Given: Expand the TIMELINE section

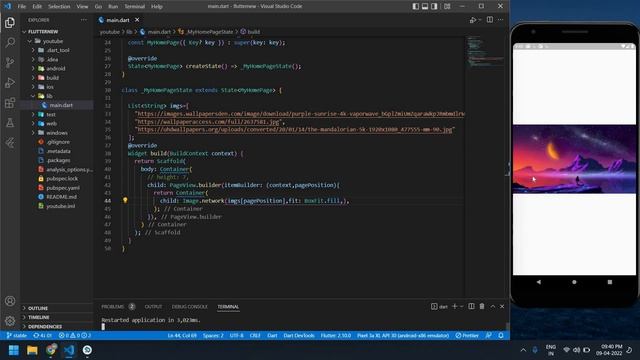Looking at the screenshot, I should click(38, 317).
